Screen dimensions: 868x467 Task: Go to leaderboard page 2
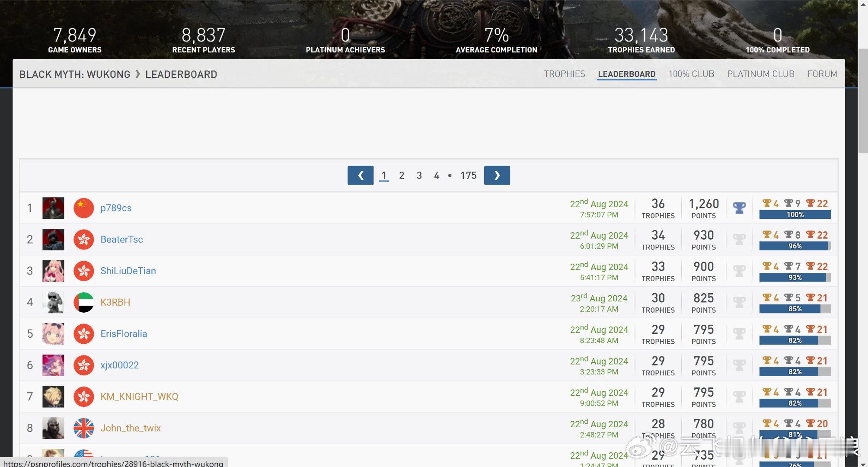coord(402,175)
